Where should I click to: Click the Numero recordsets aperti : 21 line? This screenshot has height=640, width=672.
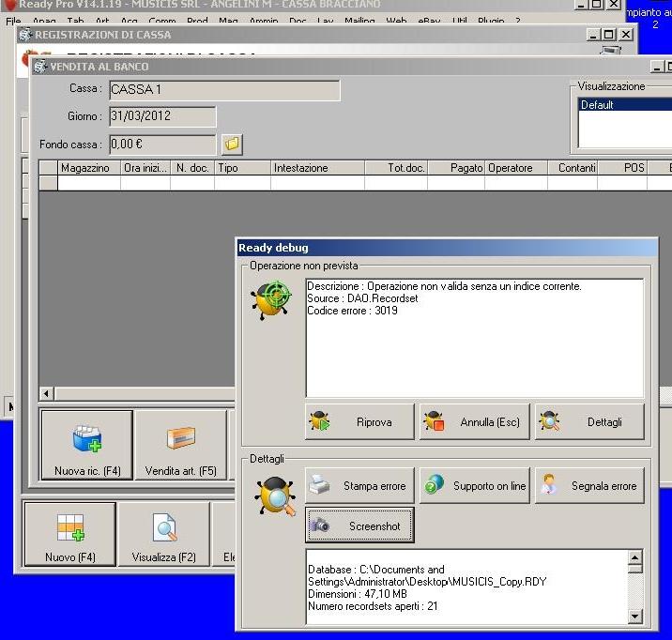point(373,605)
